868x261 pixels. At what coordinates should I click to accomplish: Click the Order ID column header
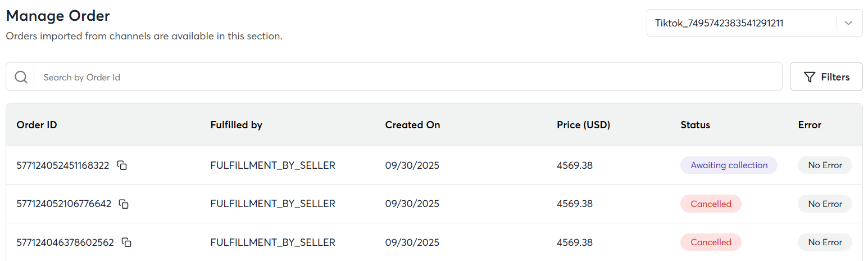37,125
